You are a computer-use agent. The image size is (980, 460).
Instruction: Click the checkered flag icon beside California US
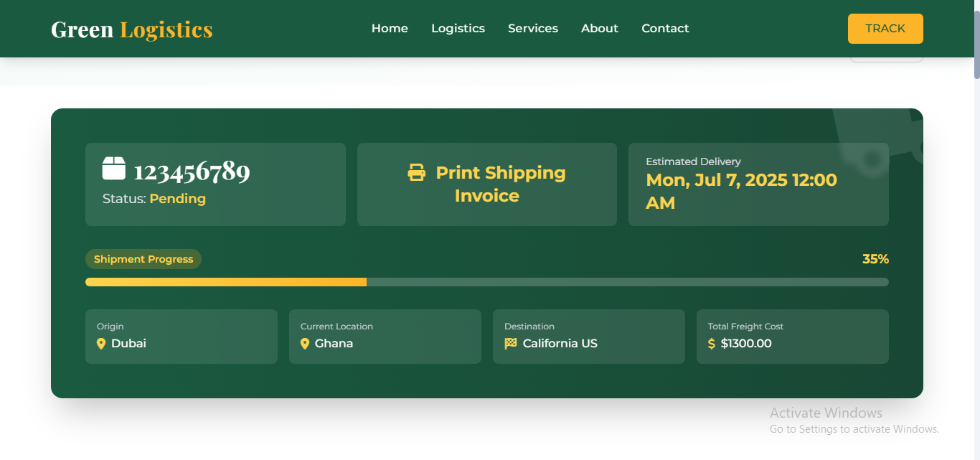[511, 344]
